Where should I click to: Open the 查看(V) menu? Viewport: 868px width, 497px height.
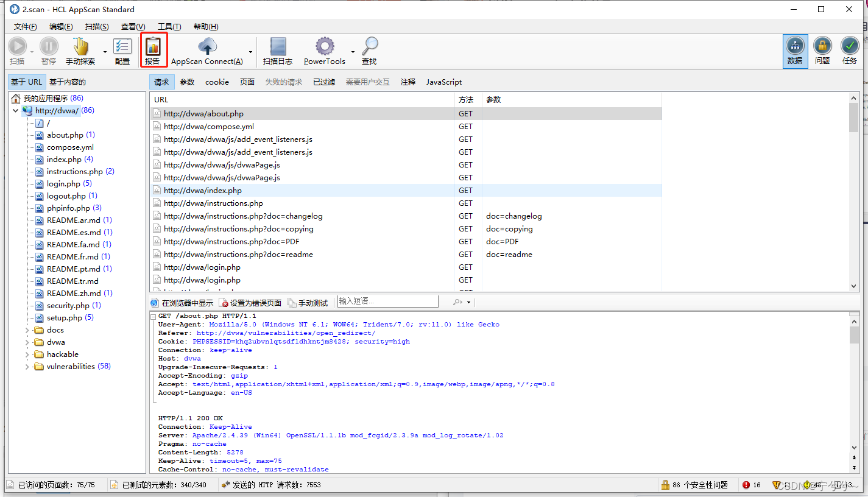tap(133, 27)
